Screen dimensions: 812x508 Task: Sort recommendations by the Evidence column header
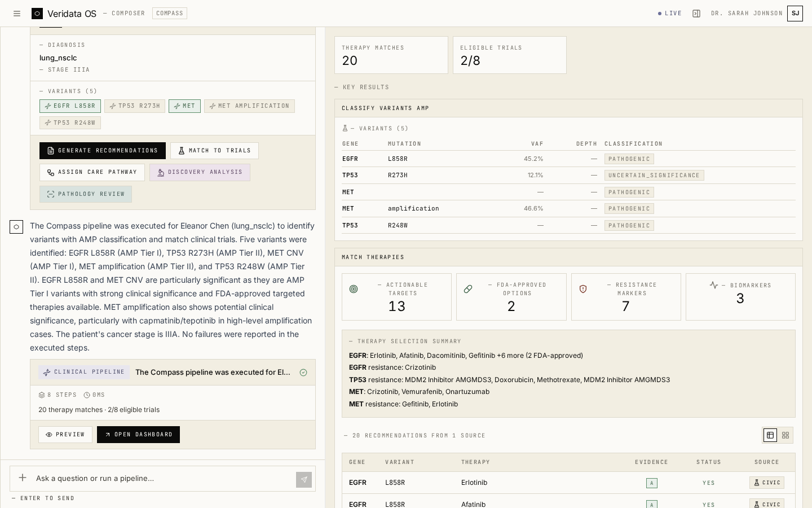pyautogui.click(x=651, y=462)
